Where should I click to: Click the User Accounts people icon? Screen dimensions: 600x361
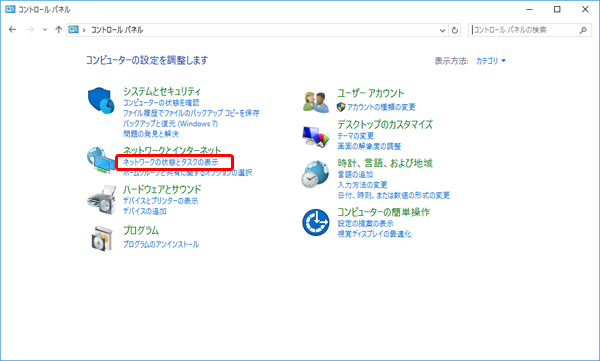[316, 102]
